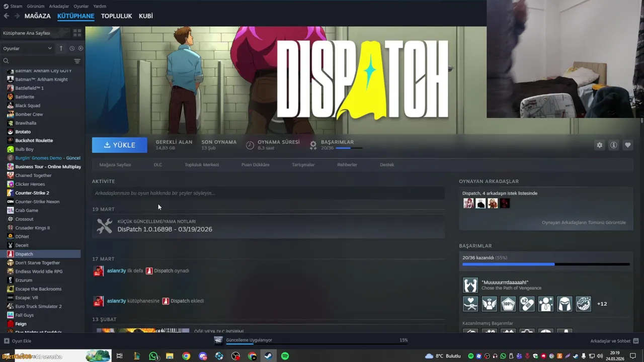Open Tartışmalar link

pos(303,165)
